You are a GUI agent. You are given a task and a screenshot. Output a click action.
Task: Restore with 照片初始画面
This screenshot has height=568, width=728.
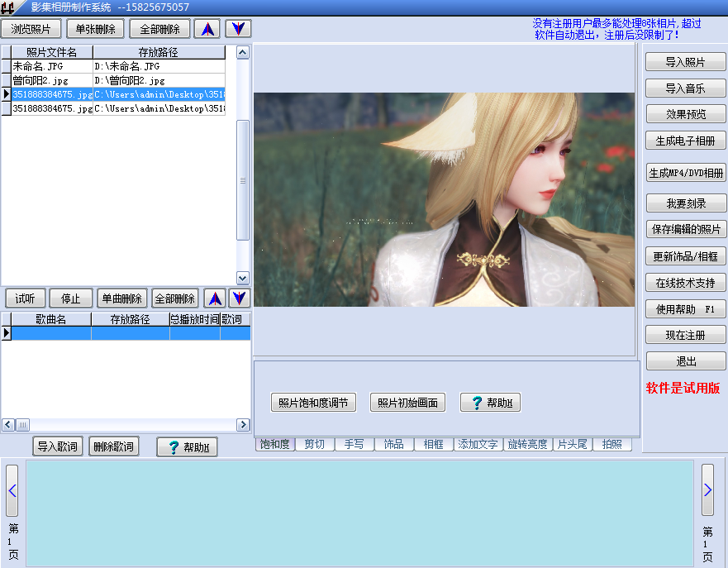point(407,402)
